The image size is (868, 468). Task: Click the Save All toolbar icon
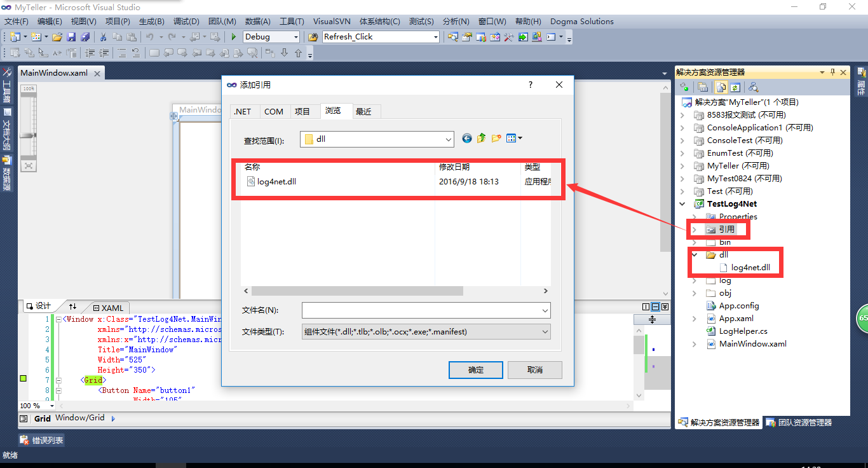pos(85,37)
